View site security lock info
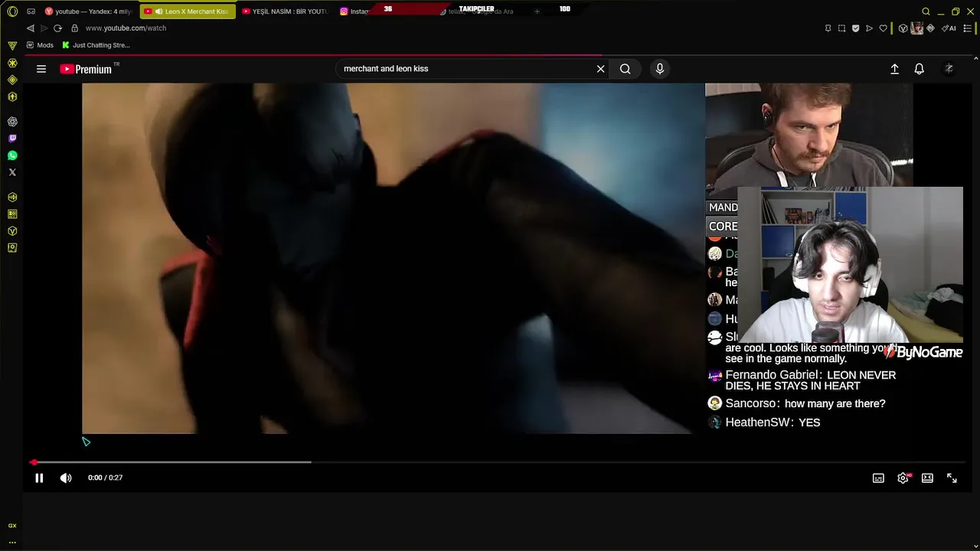Image resolution: width=980 pixels, height=551 pixels. [x=74, y=28]
